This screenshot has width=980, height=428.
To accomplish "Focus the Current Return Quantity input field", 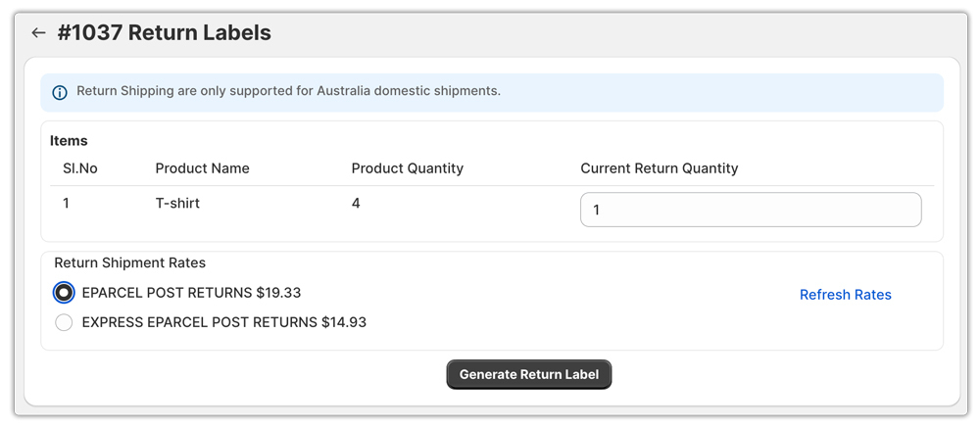I will click(x=751, y=210).
